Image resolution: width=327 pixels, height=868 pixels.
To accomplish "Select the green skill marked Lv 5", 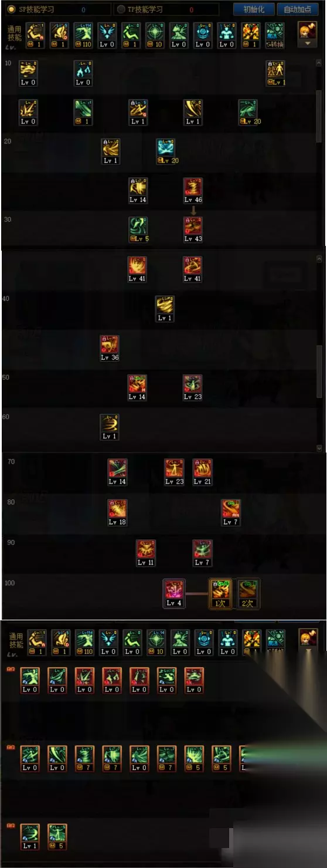I will (x=138, y=229).
